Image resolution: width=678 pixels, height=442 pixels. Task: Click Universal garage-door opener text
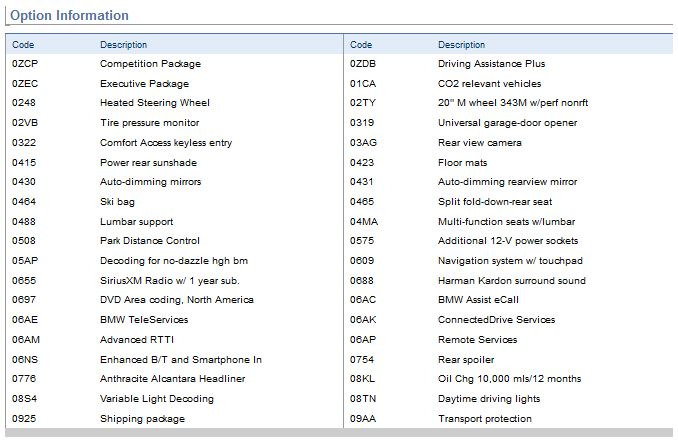508,123
